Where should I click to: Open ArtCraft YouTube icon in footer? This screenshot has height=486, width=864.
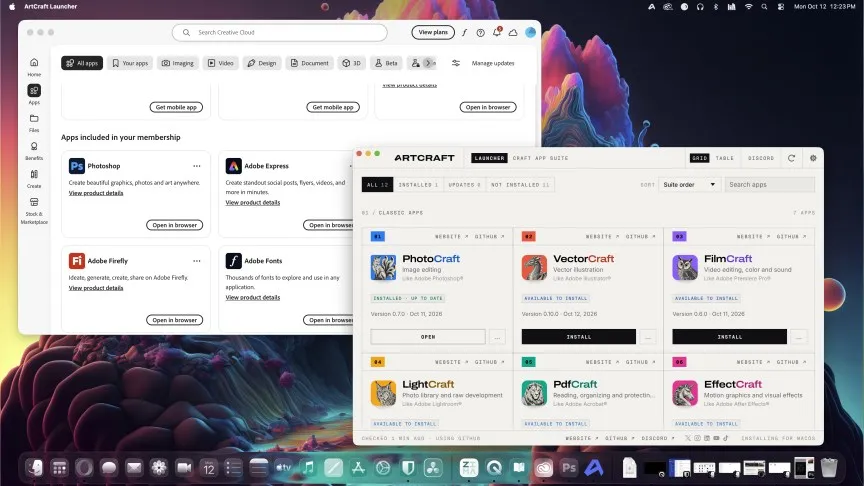(x=716, y=438)
